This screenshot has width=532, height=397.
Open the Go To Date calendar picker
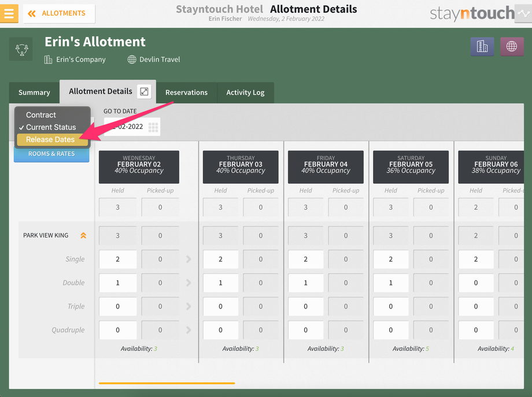tap(153, 127)
